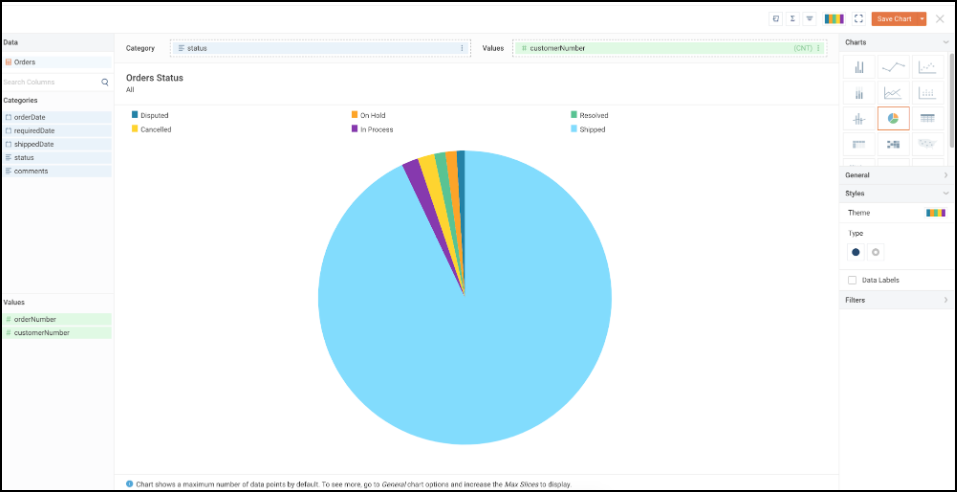The image size is (957, 492).
Task: Open the color theme palette in top toolbar
Action: coord(834,19)
